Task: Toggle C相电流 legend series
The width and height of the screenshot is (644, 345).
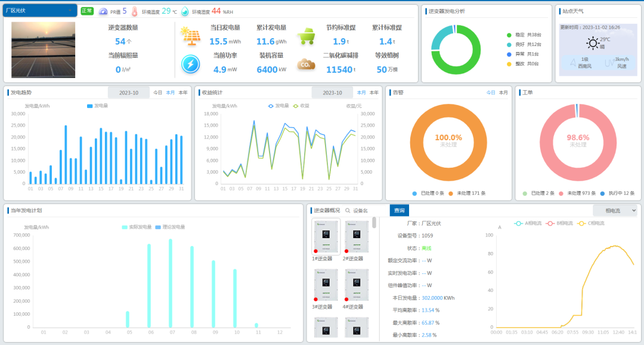Action: 591,223
